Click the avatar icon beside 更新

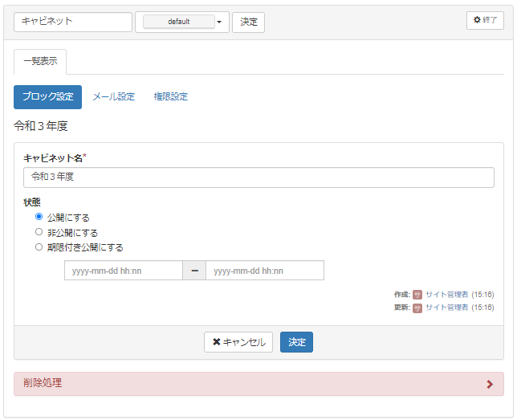pos(417,308)
